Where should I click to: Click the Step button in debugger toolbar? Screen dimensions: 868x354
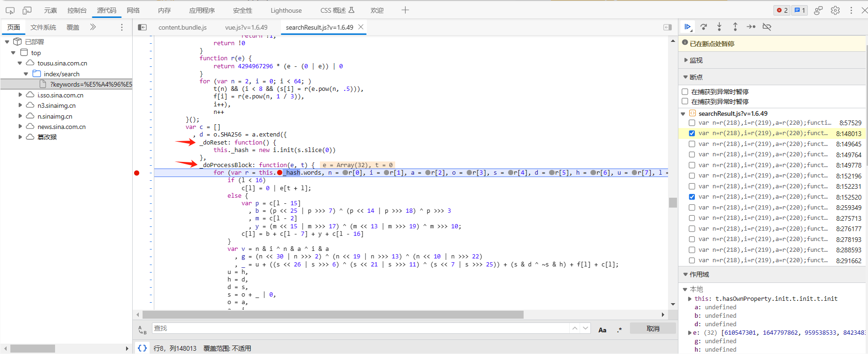click(751, 27)
